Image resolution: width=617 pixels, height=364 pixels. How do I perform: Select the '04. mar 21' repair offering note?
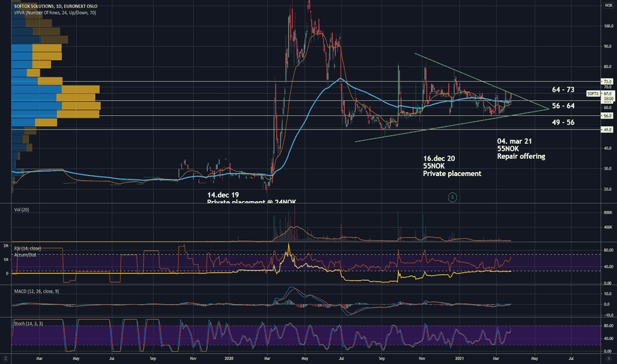pos(521,149)
